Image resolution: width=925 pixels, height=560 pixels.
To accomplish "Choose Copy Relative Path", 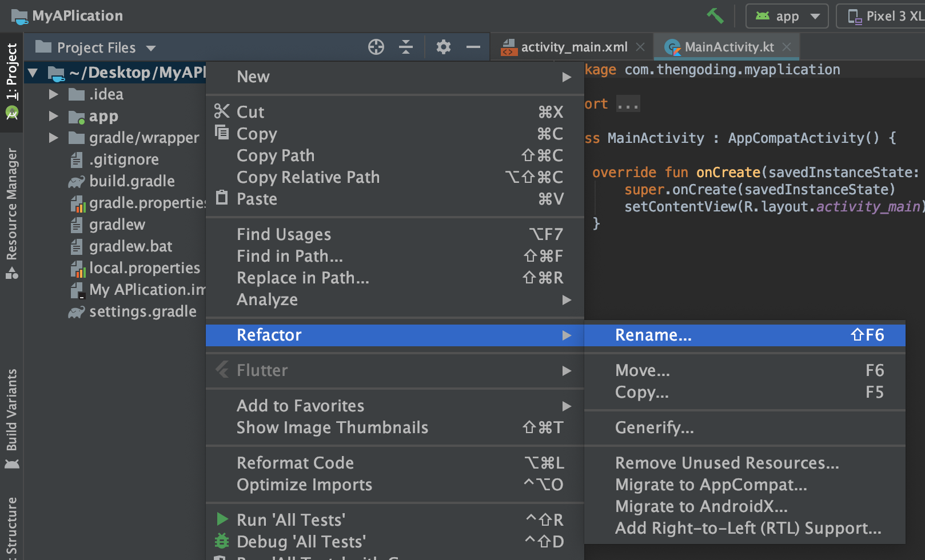I will [394, 177].
